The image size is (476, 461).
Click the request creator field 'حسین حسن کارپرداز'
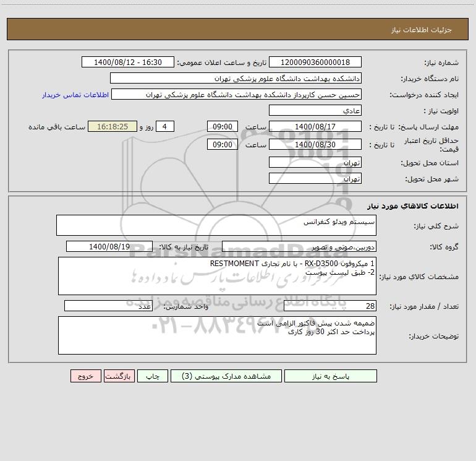[236, 94]
